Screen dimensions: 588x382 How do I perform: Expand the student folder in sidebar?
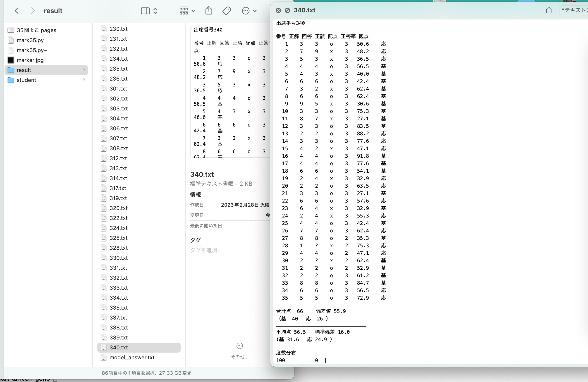click(x=84, y=80)
